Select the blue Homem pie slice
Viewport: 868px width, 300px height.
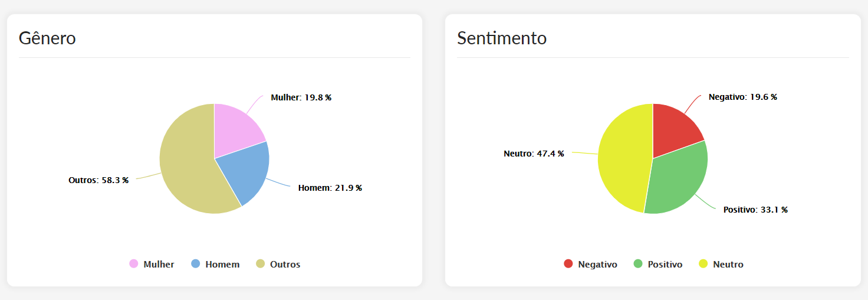[x=245, y=171]
